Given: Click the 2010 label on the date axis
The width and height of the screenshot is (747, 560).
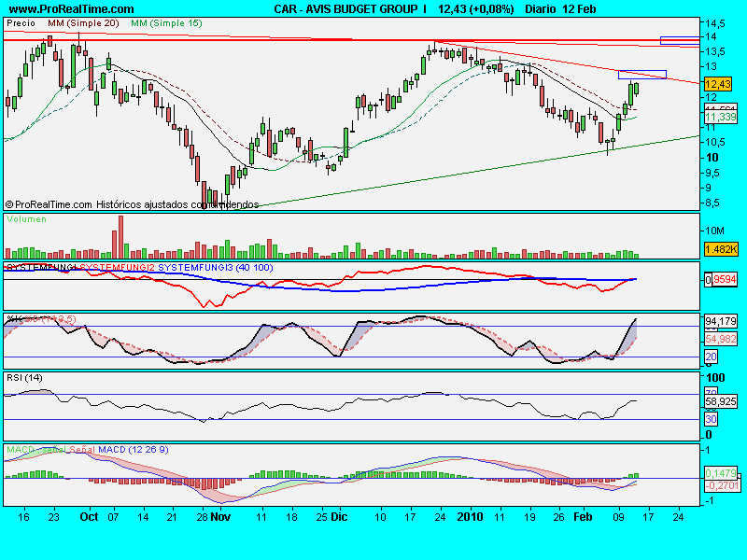Looking at the screenshot, I should click(470, 517).
